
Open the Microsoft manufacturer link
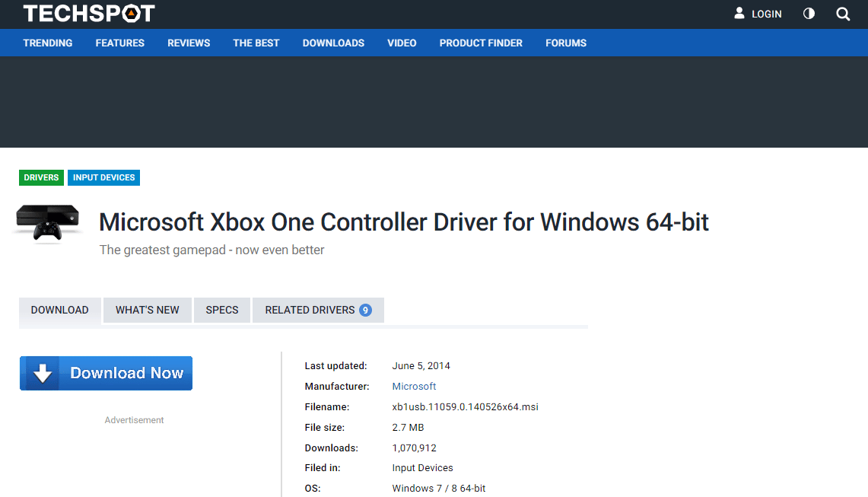pos(414,386)
